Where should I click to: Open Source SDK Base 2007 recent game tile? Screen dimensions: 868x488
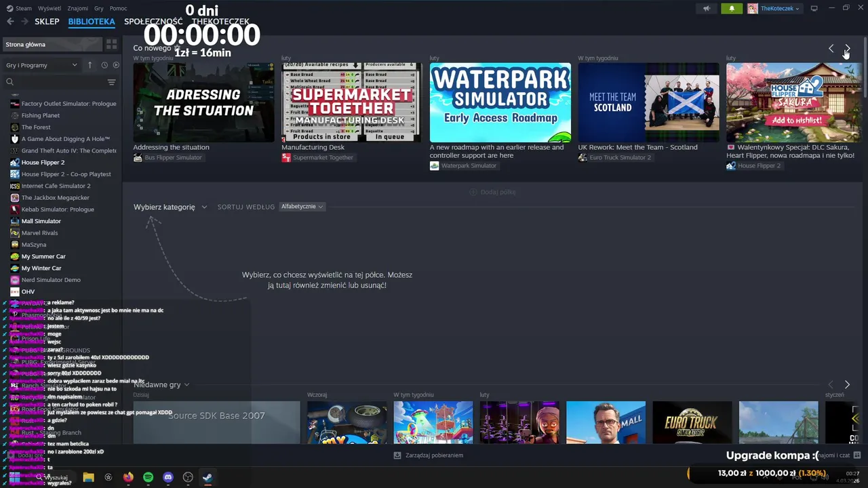click(216, 422)
